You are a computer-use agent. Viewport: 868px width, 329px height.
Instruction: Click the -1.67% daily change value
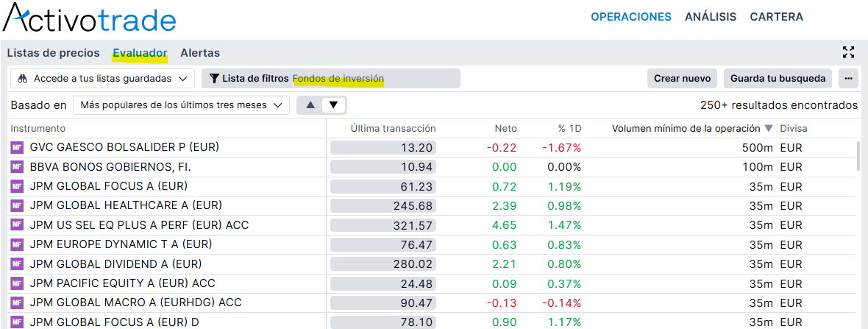coord(561,148)
